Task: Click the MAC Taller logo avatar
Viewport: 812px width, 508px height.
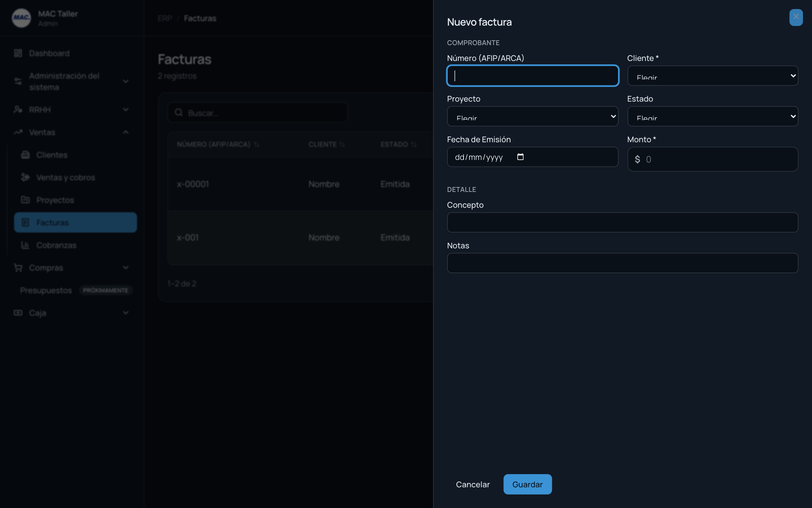Action: tap(21, 18)
